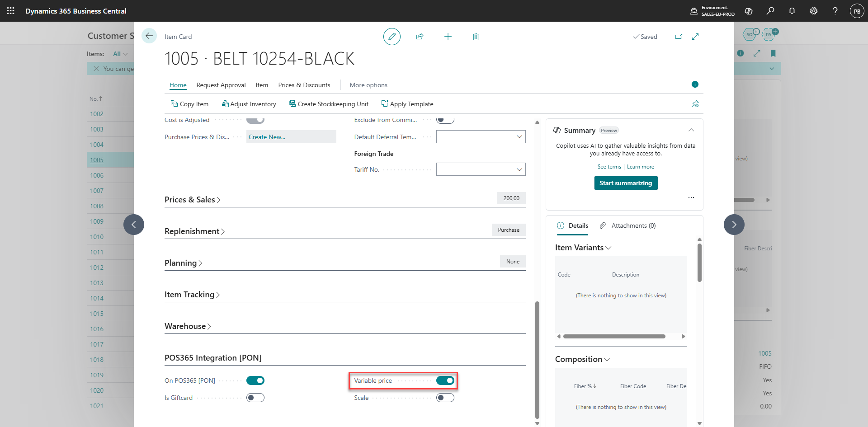The height and width of the screenshot is (427, 868).
Task: Click Apply Template action
Action: pos(407,104)
